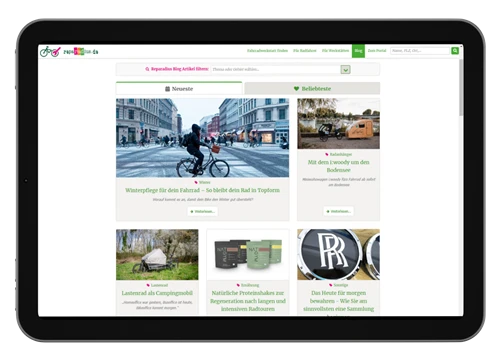The height and width of the screenshot is (360, 500).
Task: Select the highlighted Blog menu item
Action: coord(358,51)
